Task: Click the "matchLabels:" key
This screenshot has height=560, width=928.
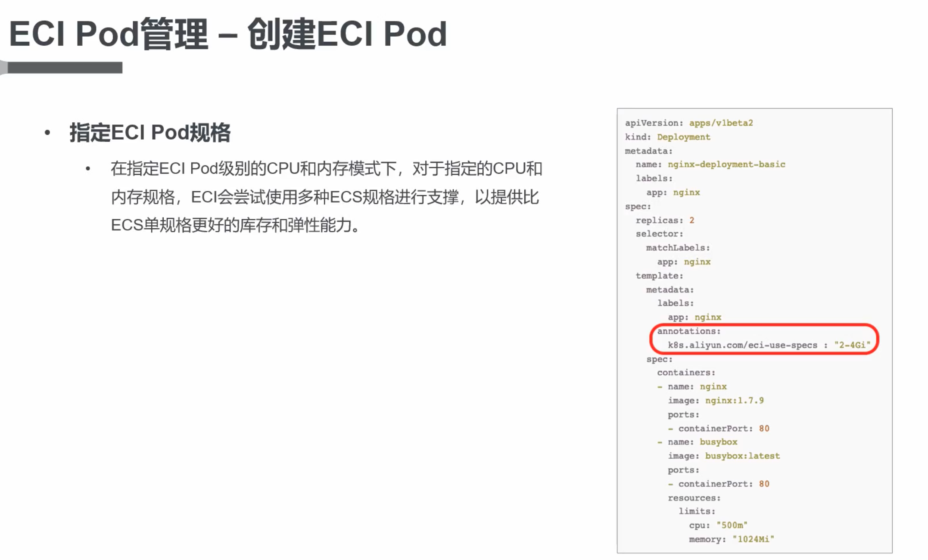Action: [678, 248]
